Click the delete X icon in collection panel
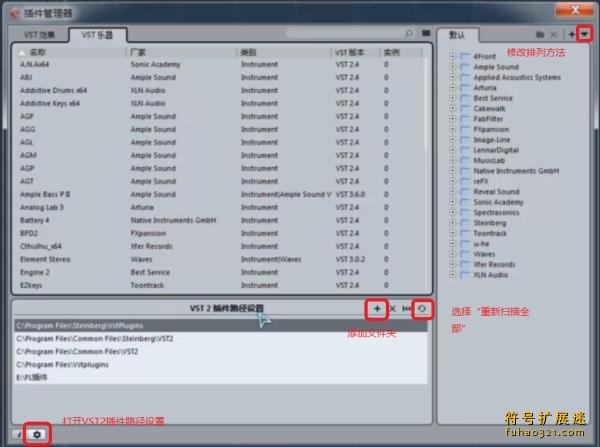The height and width of the screenshot is (447, 600). 554,34
